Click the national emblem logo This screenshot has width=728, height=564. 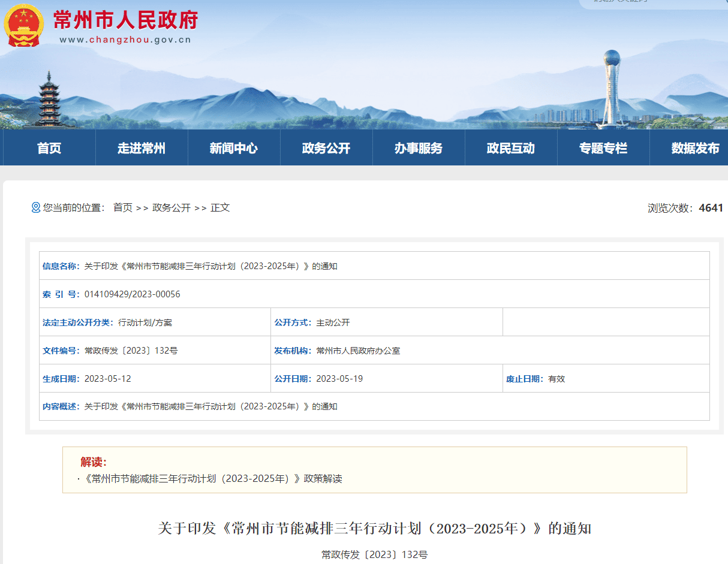pyautogui.click(x=23, y=25)
